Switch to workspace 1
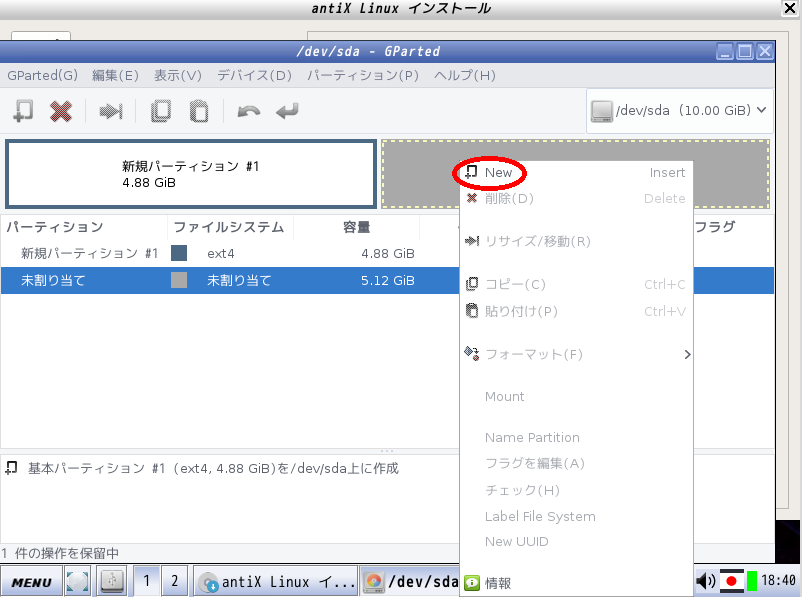Viewport: 802px width, 597px height. point(147,581)
